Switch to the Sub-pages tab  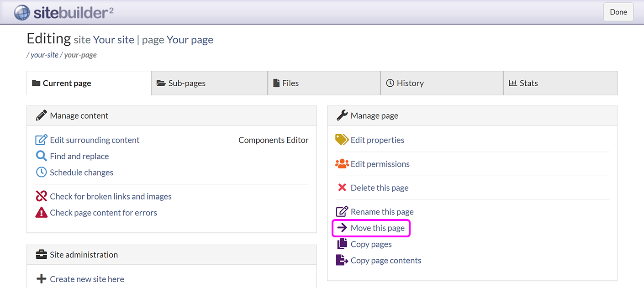tap(186, 83)
